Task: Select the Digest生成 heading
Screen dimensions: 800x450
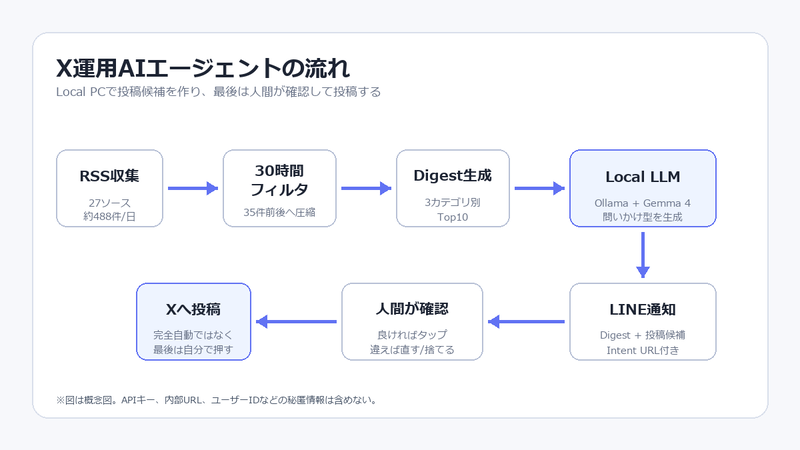Action: click(x=453, y=176)
